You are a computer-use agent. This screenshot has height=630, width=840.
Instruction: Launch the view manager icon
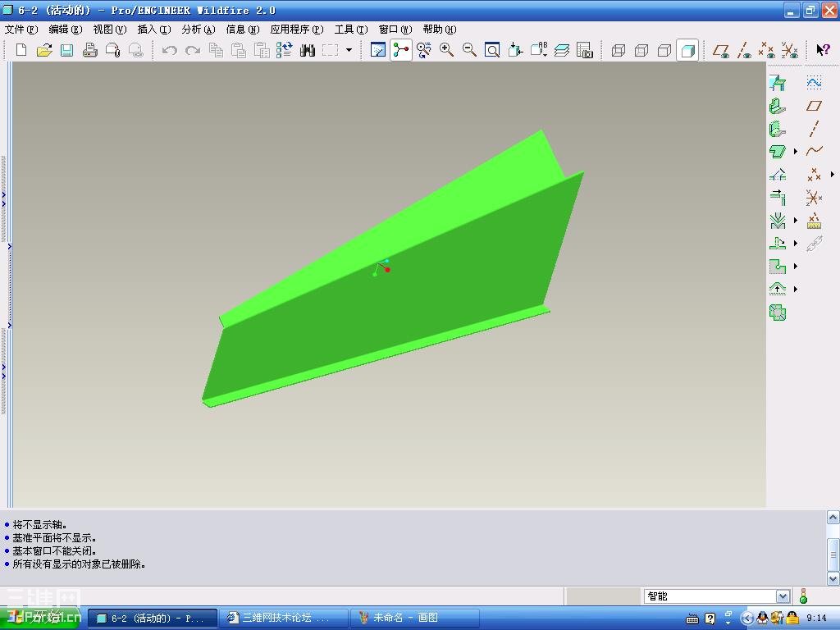(585, 50)
